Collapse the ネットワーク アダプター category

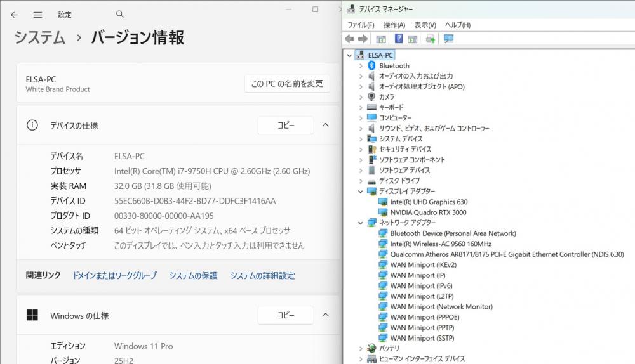[x=361, y=223]
